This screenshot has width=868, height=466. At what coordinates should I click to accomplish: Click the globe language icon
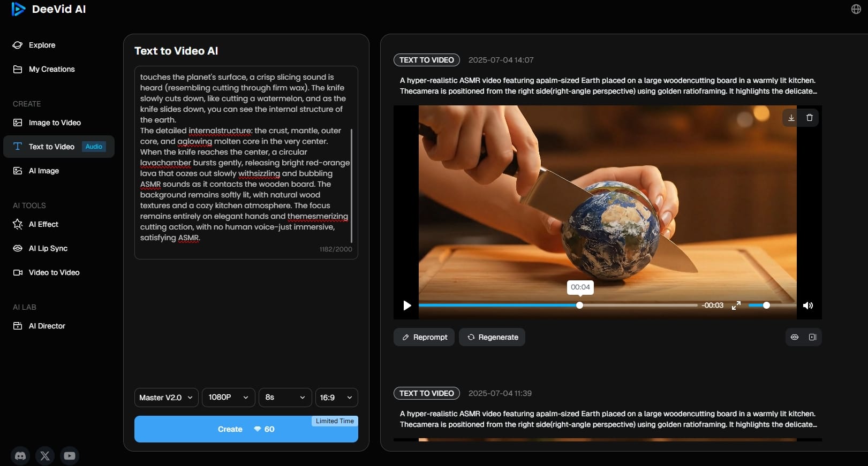click(856, 9)
